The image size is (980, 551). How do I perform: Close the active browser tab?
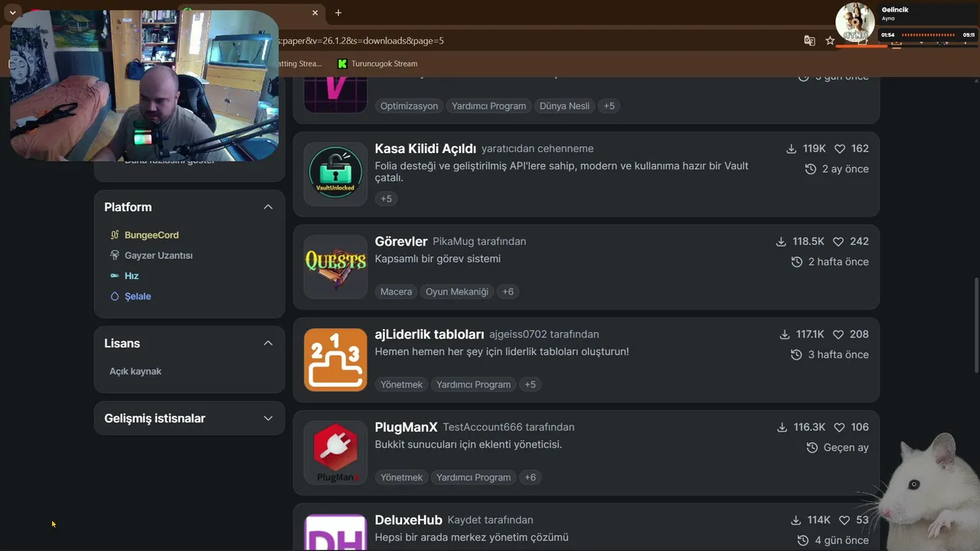point(315,12)
